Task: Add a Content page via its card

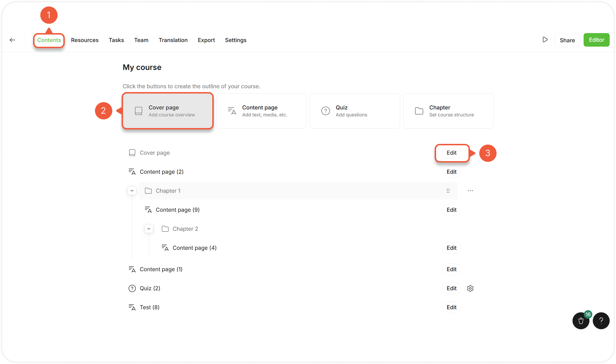Action: [261, 111]
